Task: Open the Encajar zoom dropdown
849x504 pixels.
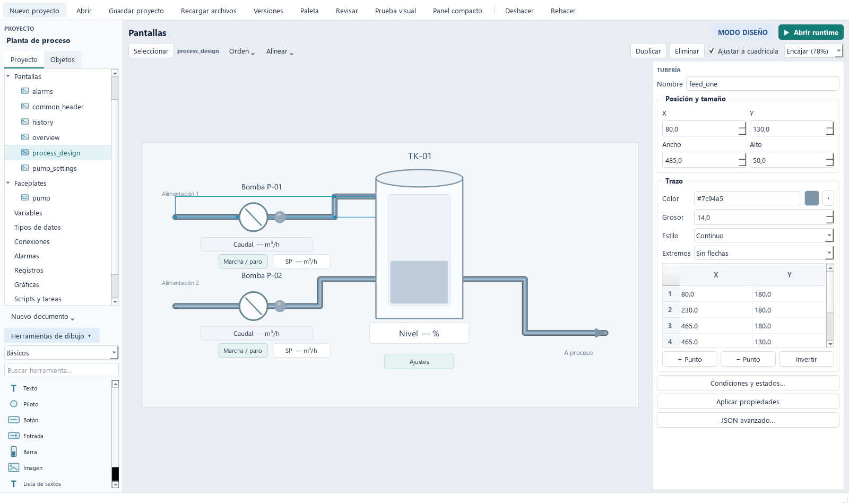Action: tap(813, 51)
